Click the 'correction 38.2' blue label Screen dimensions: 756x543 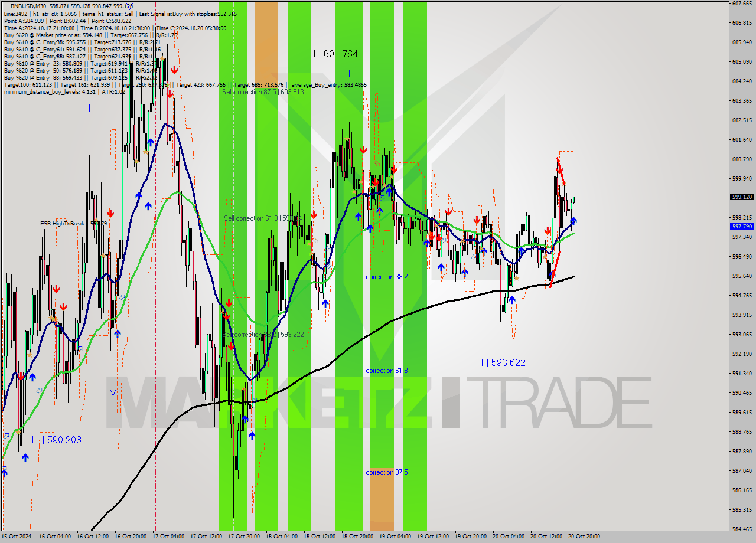pos(387,277)
